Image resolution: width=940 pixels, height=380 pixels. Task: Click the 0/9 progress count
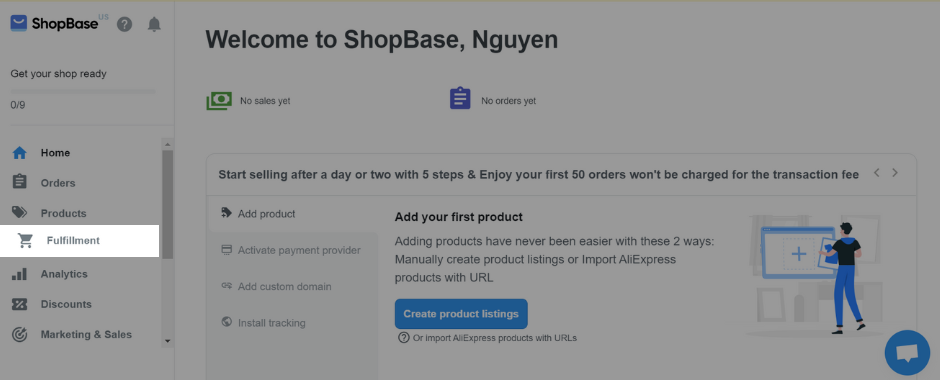(18, 105)
